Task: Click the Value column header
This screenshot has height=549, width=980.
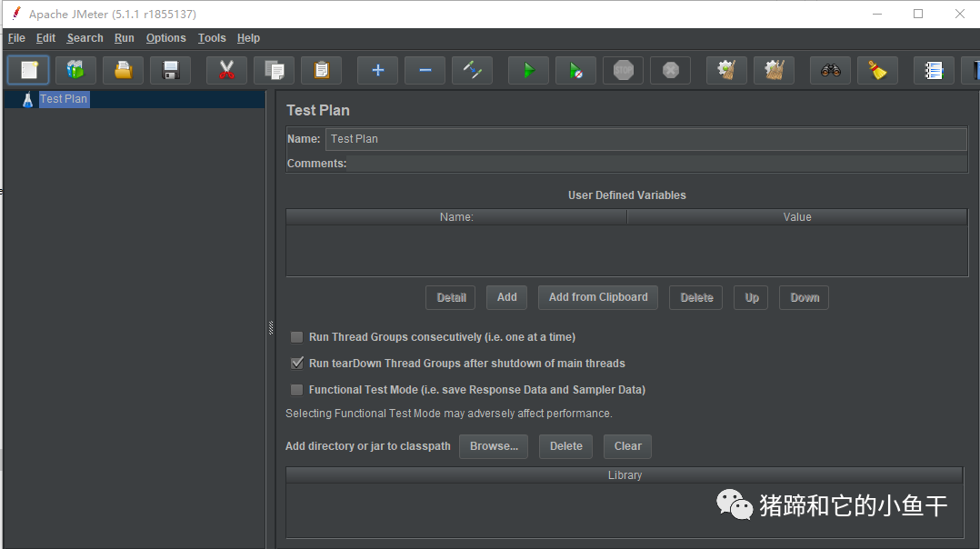Action: [x=797, y=217]
